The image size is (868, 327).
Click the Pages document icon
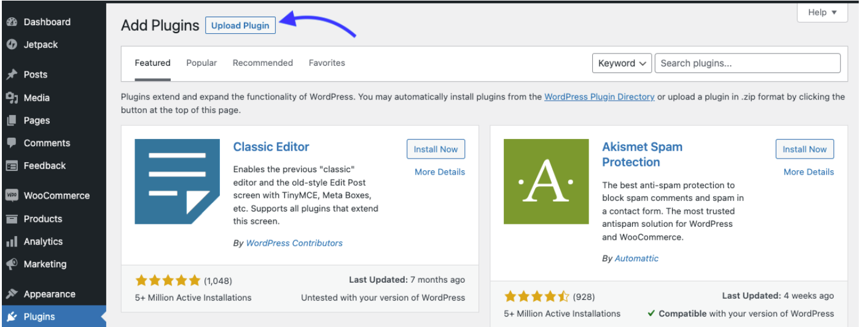point(12,120)
